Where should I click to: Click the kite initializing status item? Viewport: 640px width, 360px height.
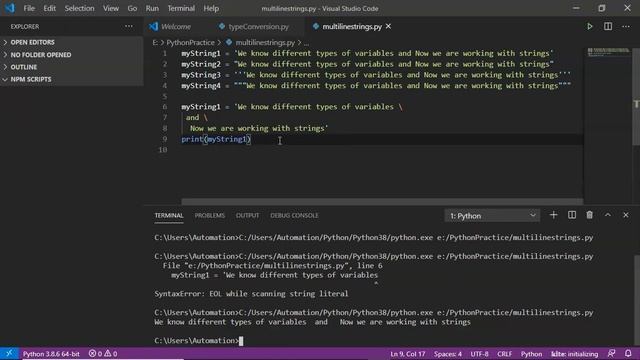coord(574,354)
